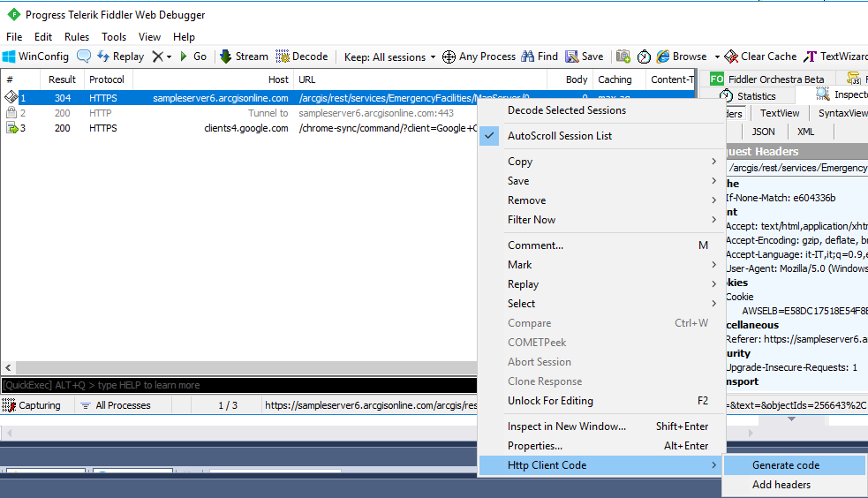Click the Host column header
The height and width of the screenshot is (498, 868).
(213, 79)
